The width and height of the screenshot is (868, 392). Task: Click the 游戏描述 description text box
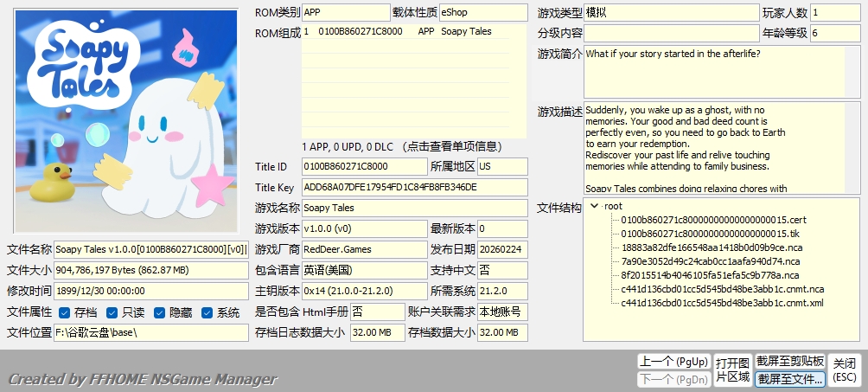coord(722,147)
